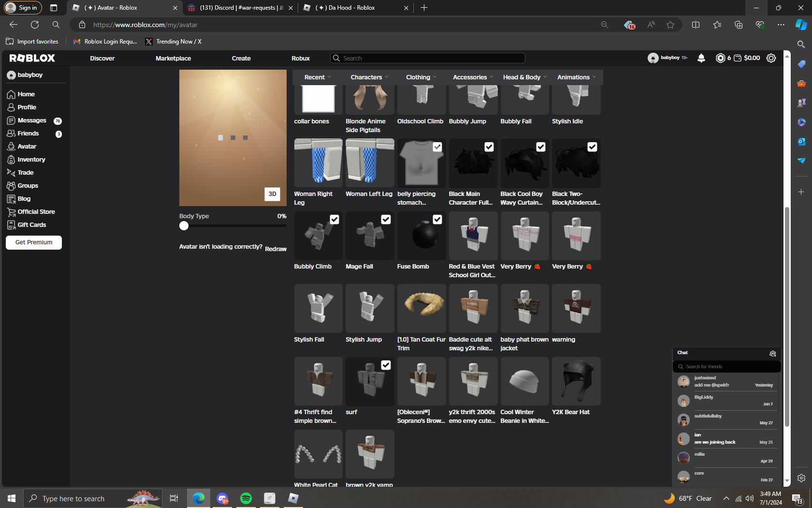
Task: Show hidden system tray icons
Action: 726,498
